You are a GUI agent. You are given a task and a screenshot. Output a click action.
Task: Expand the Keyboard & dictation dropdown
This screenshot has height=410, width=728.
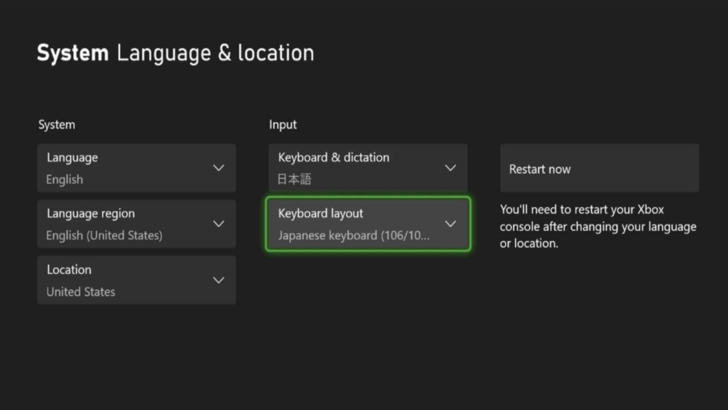(367, 168)
